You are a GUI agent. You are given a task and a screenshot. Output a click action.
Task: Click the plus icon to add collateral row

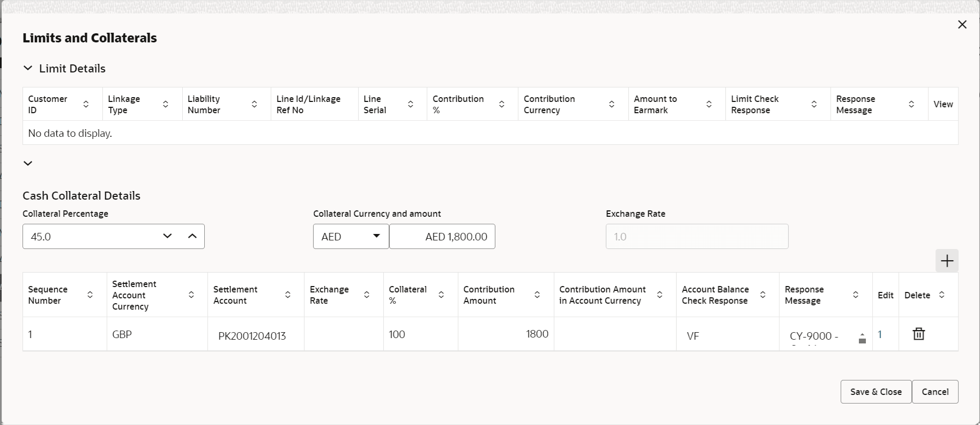(x=947, y=261)
